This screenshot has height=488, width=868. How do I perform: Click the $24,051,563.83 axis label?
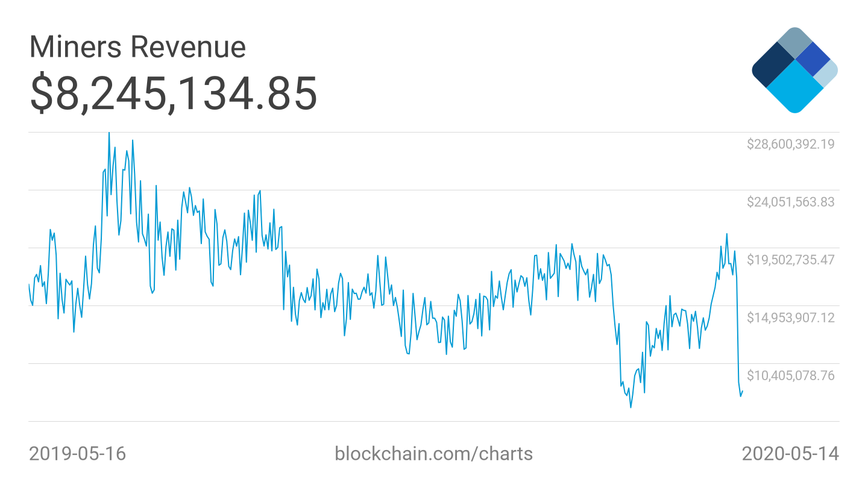(791, 202)
